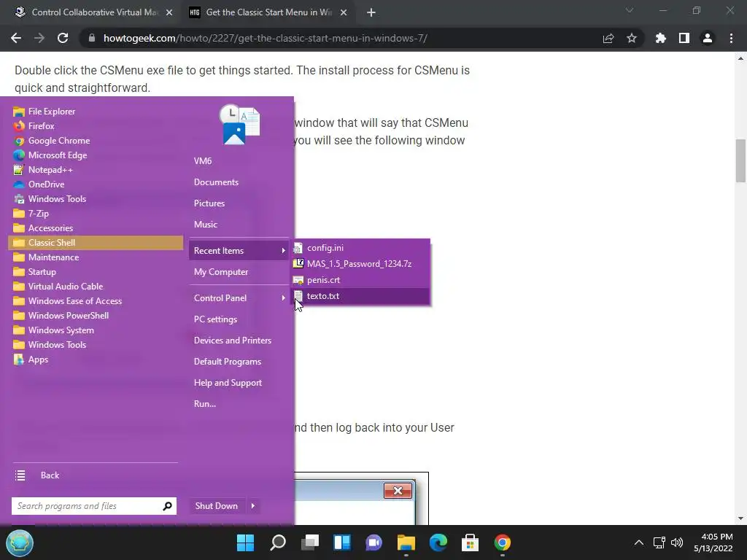Show hidden system tray icons
Image resolution: width=747 pixels, height=560 pixels.
point(639,542)
